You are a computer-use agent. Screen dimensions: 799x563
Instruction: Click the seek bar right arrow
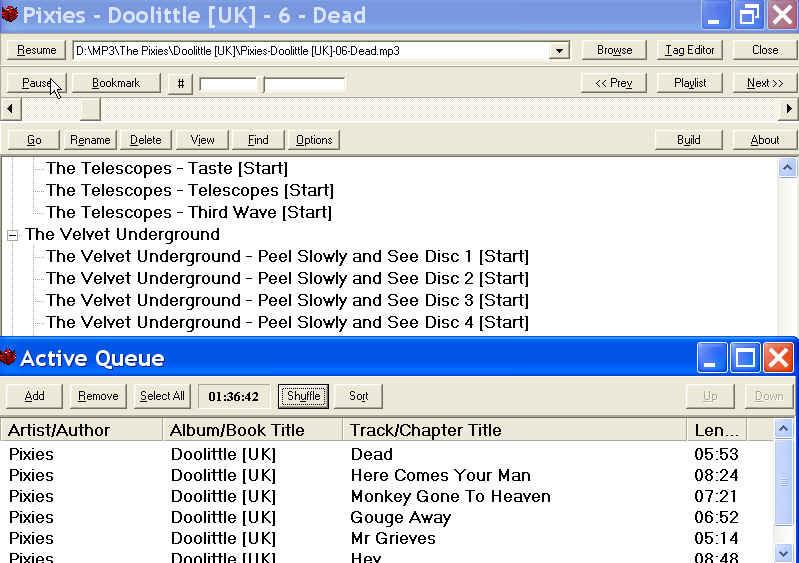tap(789, 109)
